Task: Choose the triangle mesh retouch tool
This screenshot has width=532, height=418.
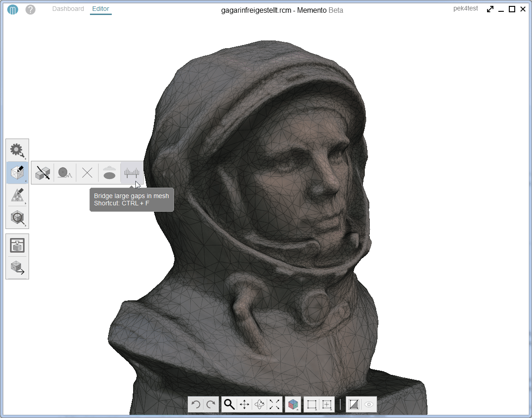Action: (x=17, y=195)
